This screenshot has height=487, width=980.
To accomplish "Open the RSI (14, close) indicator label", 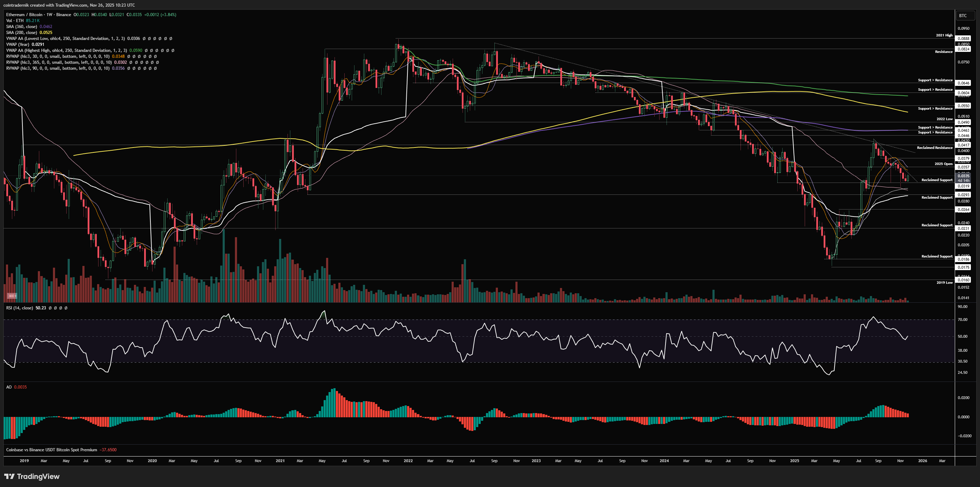I will click(x=19, y=308).
